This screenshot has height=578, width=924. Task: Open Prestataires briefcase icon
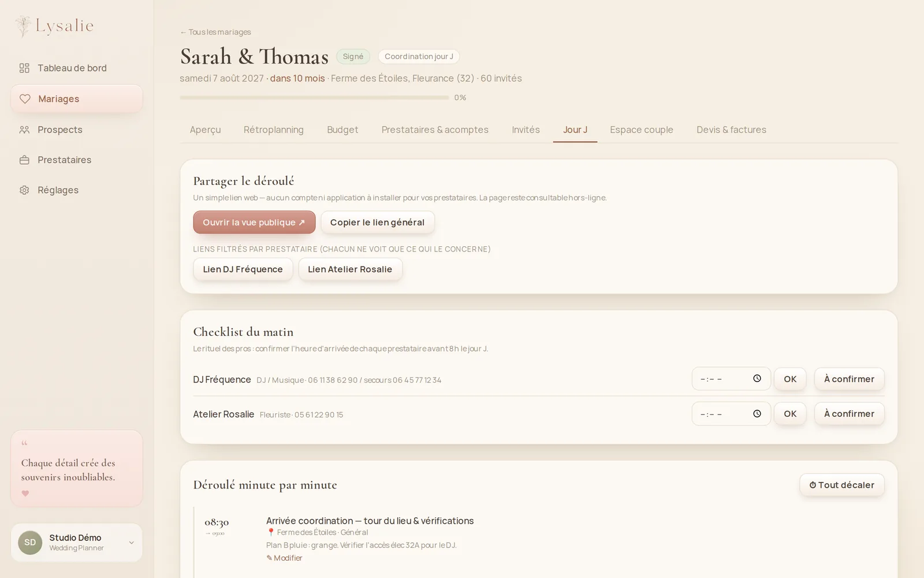point(24,160)
